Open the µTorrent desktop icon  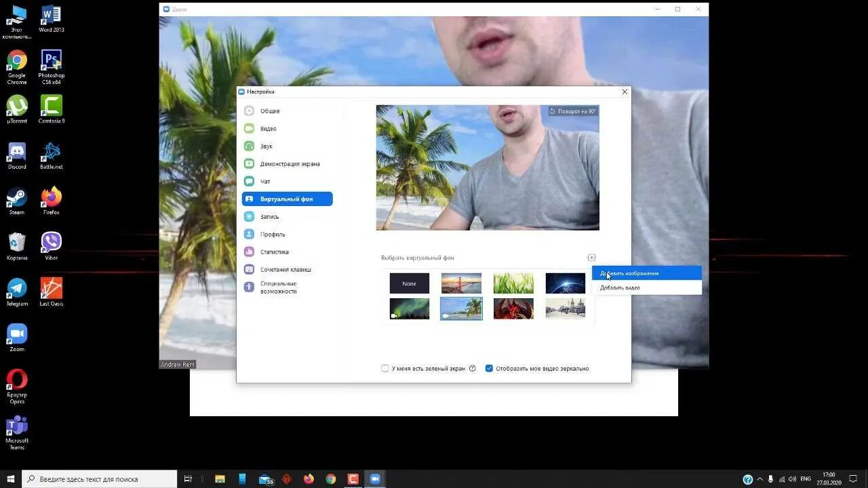coord(17,110)
